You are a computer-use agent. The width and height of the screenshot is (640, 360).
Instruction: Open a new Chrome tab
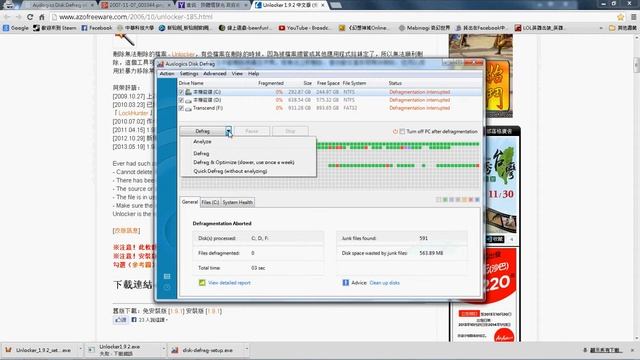[x=336, y=5]
